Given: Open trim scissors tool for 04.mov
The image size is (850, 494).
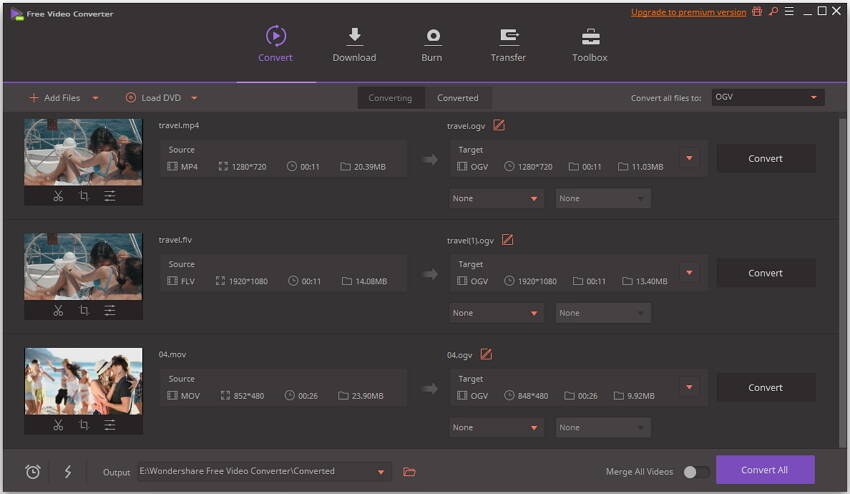Looking at the screenshot, I should tap(58, 425).
